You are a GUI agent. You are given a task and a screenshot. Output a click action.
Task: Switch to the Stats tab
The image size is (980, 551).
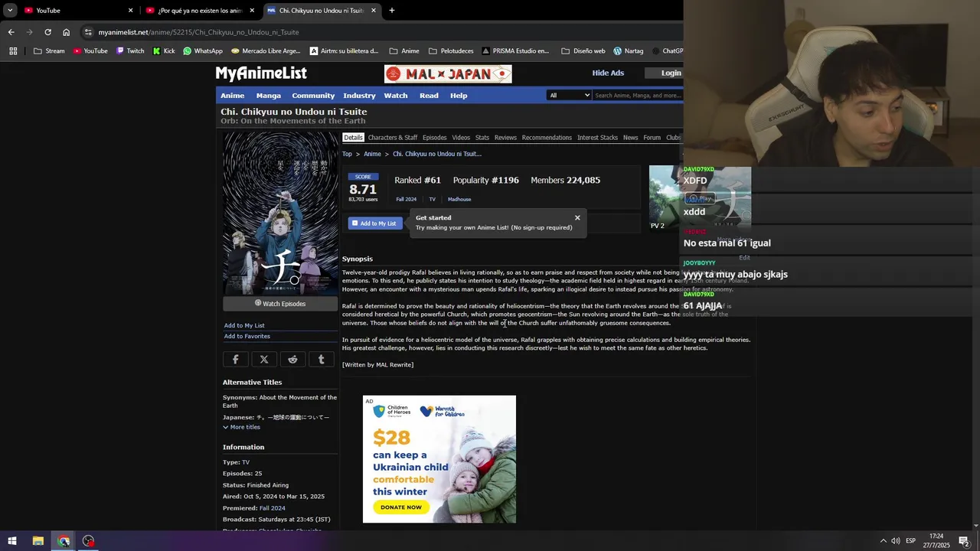[x=482, y=138]
